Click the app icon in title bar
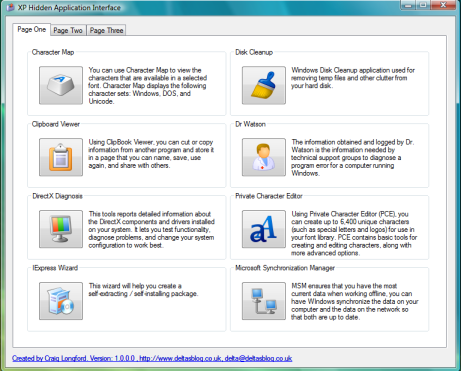Image resolution: width=461 pixels, height=371 pixels. (10, 7)
